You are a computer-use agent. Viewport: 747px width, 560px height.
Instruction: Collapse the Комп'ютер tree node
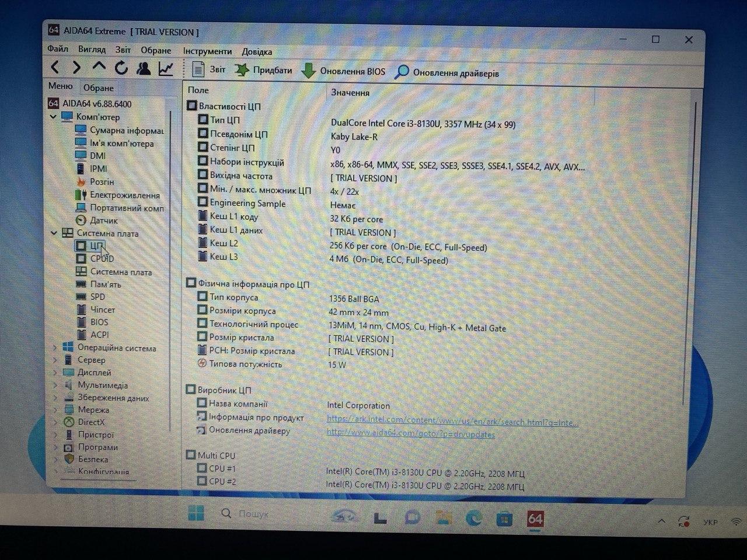[54, 117]
